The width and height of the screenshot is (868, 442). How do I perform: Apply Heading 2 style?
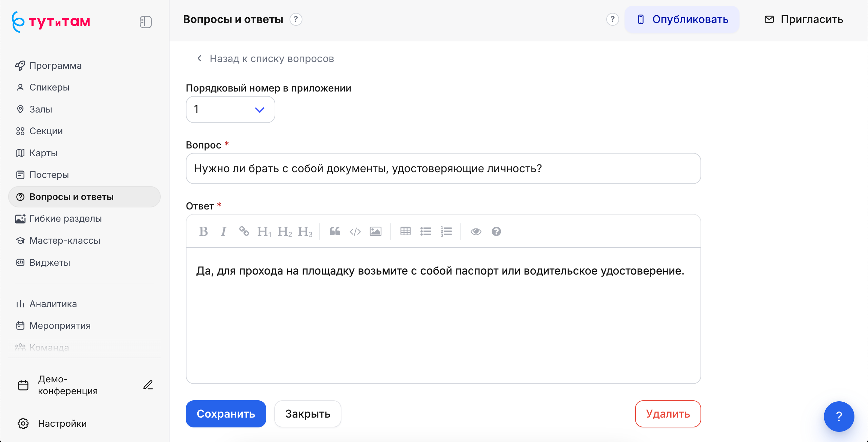point(284,232)
